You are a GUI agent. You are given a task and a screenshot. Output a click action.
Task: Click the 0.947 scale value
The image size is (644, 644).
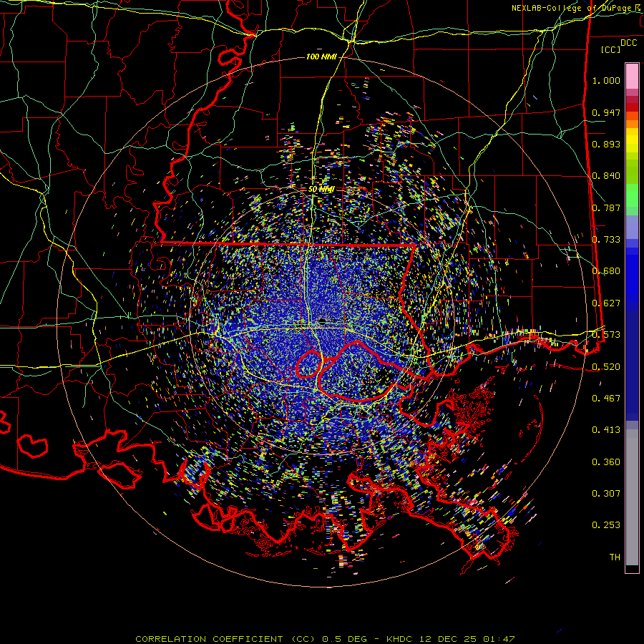tap(606, 112)
